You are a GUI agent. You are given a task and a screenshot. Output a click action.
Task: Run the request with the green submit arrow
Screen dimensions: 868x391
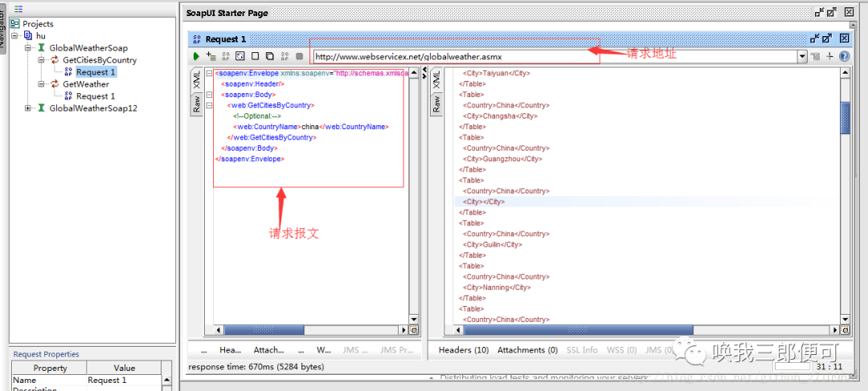point(196,56)
